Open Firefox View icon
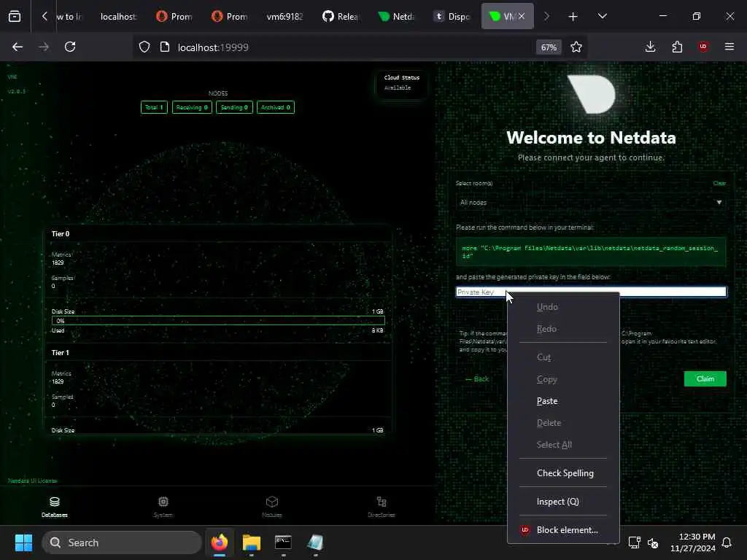Screen dimensions: 747x560 click(15, 17)
